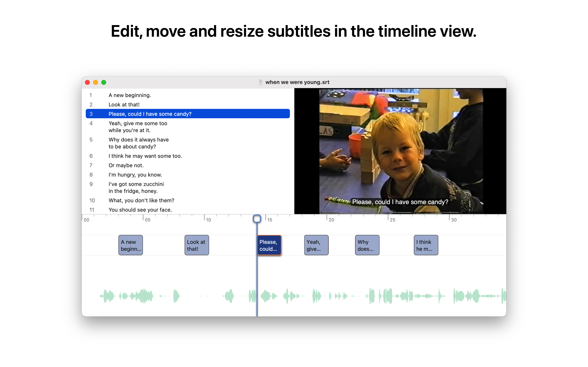Select subtitle 6 'I think he may want'
Image resolution: width=588 pixels, height=367 pixels.
point(145,156)
